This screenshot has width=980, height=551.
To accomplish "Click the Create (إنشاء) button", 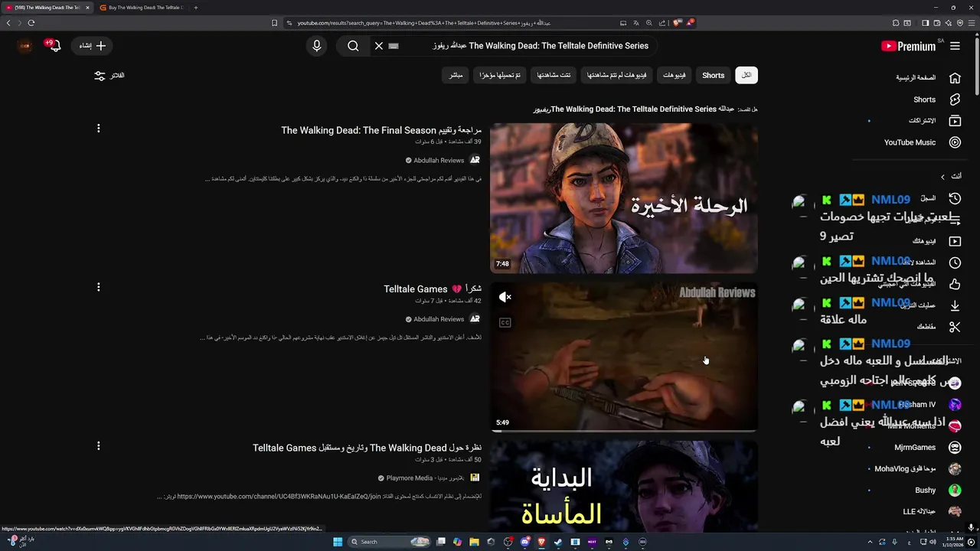I will tap(92, 46).
